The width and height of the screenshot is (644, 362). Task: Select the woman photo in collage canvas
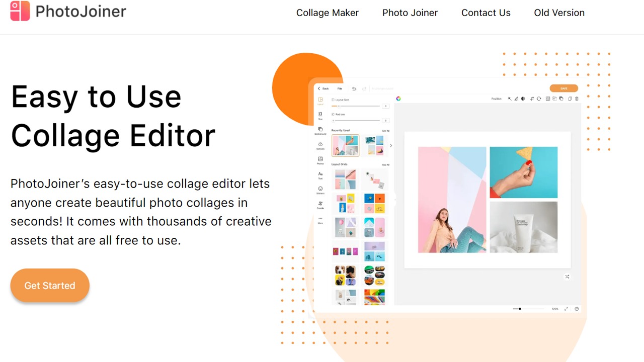pos(452,200)
